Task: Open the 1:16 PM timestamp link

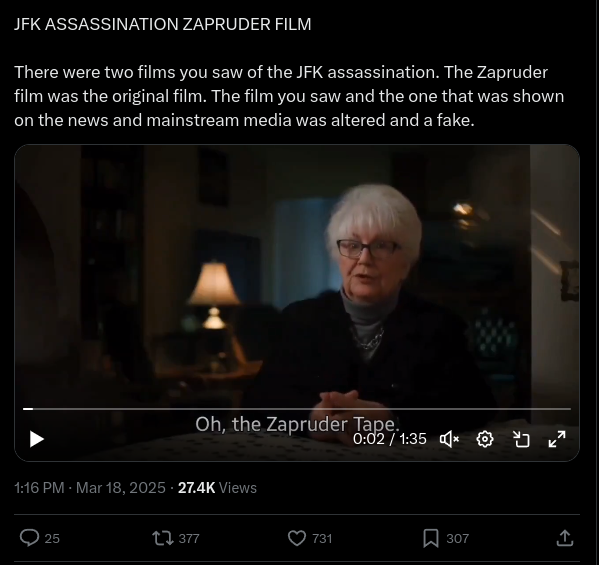Action: coord(39,488)
